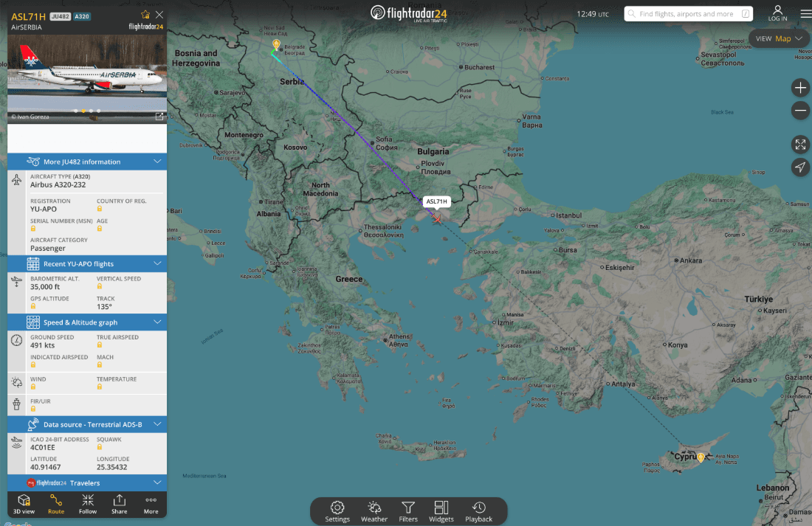The image size is (812, 526).
Task: Click the ASL71H callsign title
Action: coord(29,16)
